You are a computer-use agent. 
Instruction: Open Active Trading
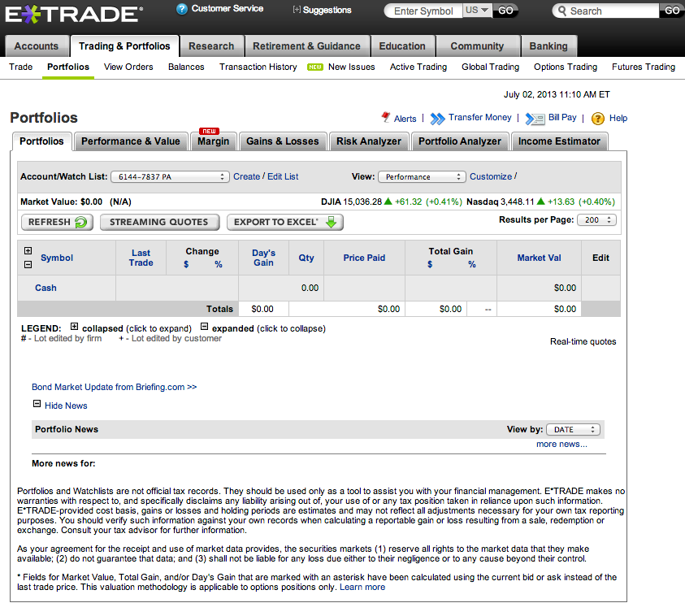click(x=418, y=67)
